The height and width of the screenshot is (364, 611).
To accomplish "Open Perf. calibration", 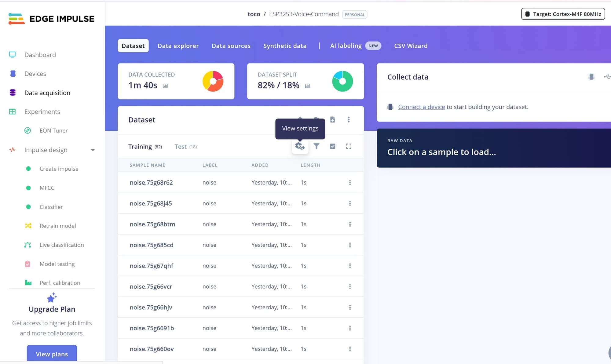I will 60,283.
